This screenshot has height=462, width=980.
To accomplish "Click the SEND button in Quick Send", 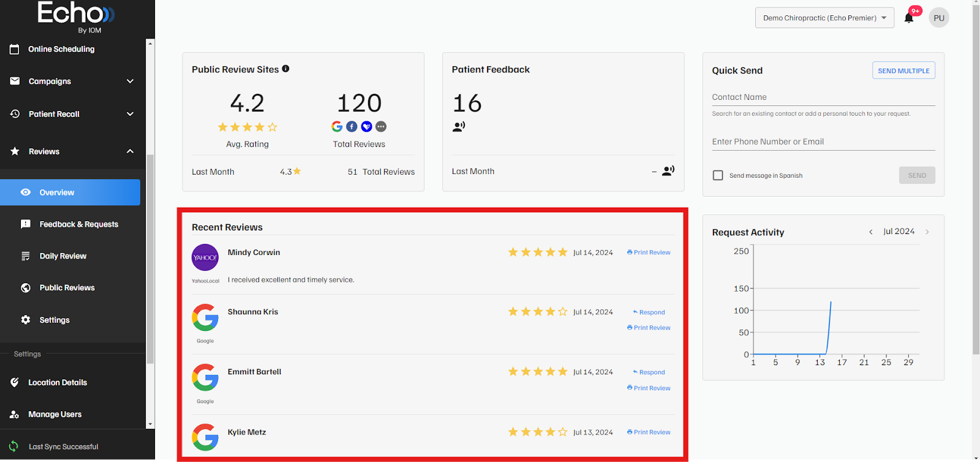I will [x=917, y=175].
